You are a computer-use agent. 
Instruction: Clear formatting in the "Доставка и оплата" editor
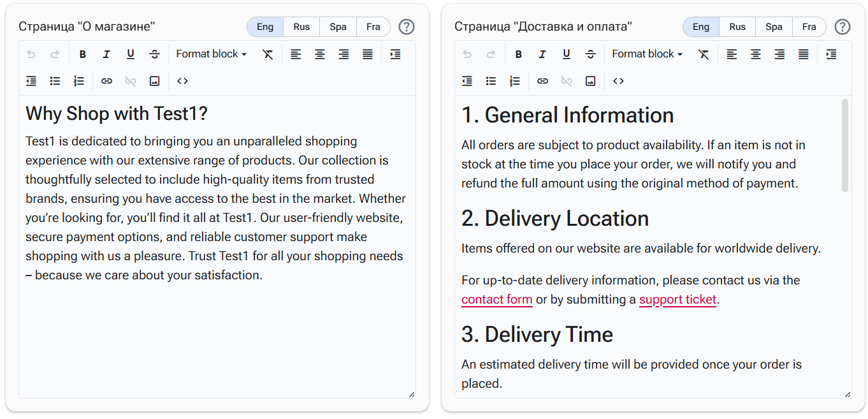704,54
